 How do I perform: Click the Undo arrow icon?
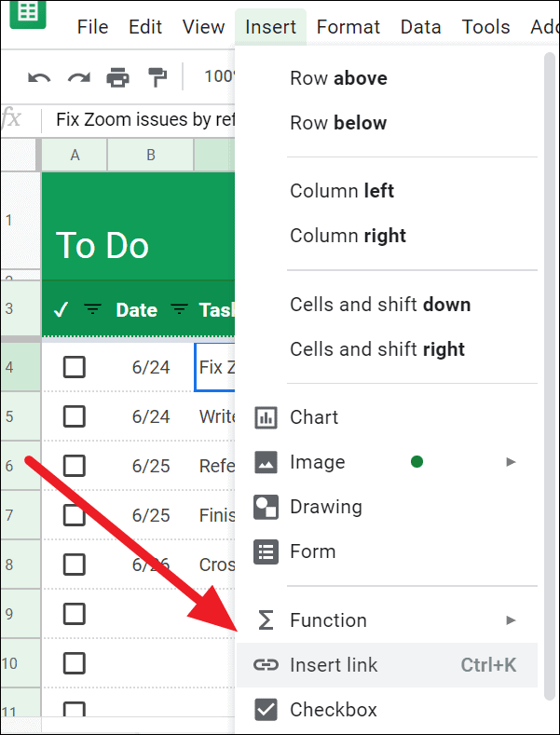tap(39, 77)
